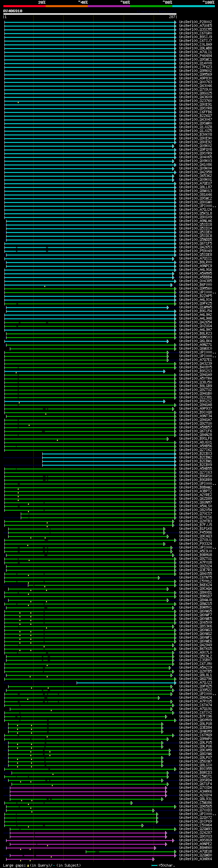Select the UniRef100_Q1JUZ5 label
218x868 pixels.
196,131
